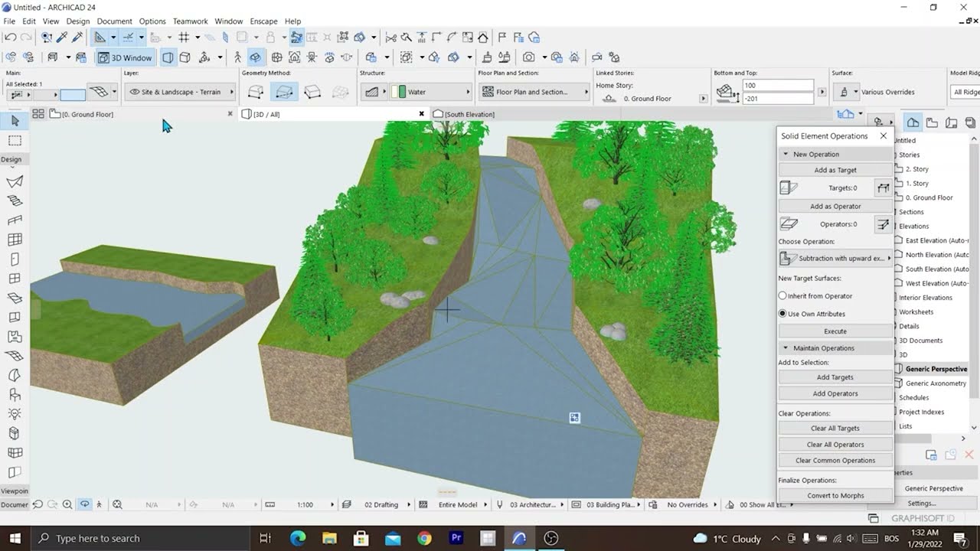The width and height of the screenshot is (980, 551).
Task: Select the Inherit from Operator radio button
Action: point(782,296)
